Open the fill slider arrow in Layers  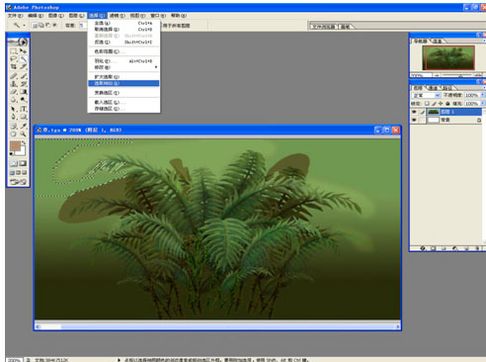[x=482, y=104]
